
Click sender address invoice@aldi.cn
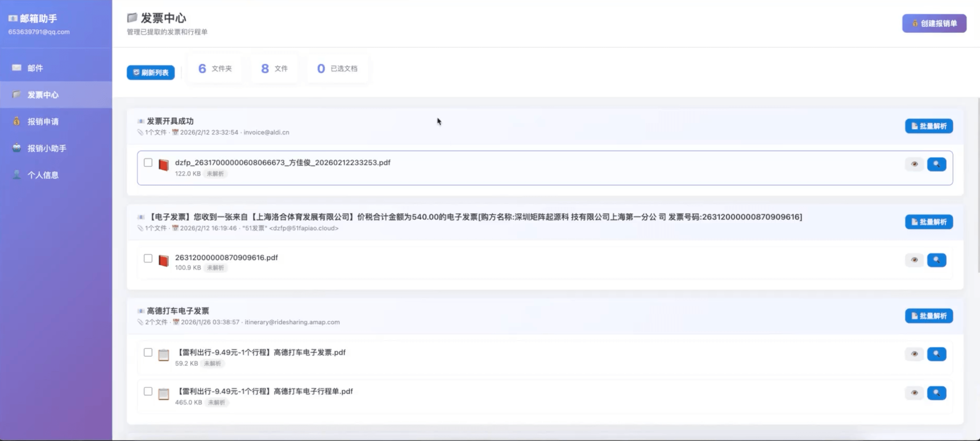[266, 132]
